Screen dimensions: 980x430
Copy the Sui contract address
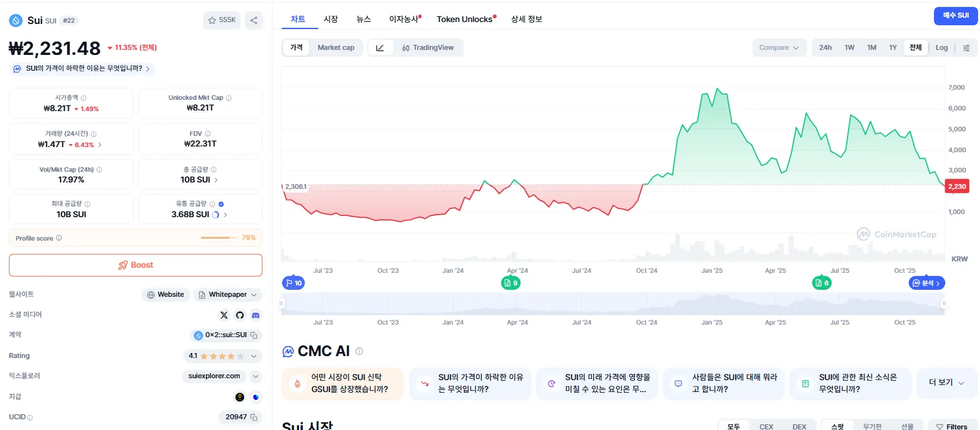254,335
